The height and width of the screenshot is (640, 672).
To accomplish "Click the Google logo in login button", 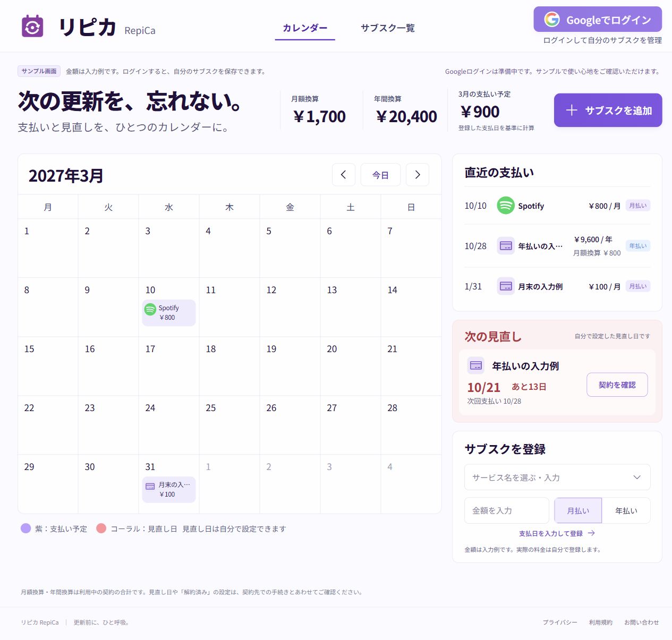I will (x=552, y=20).
